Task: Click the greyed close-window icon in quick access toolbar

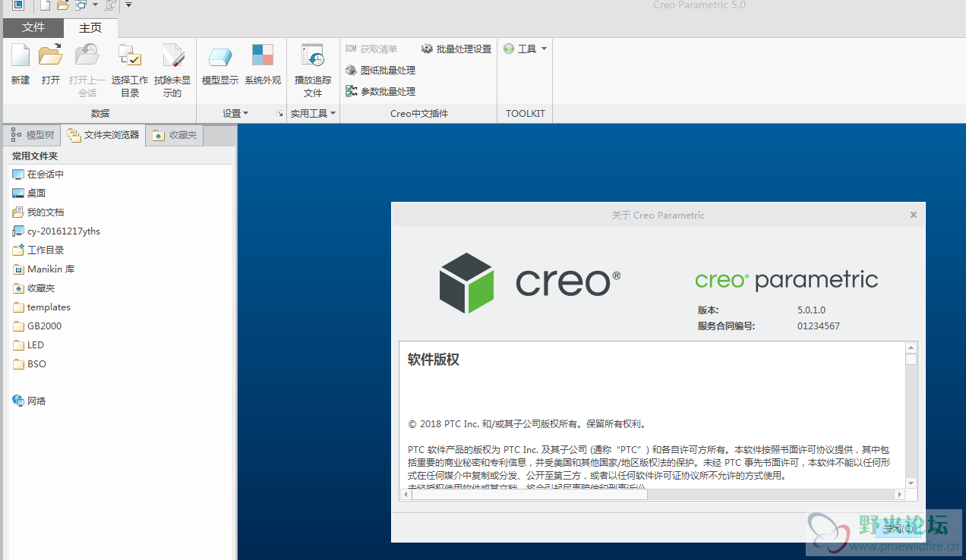Action: [111, 5]
